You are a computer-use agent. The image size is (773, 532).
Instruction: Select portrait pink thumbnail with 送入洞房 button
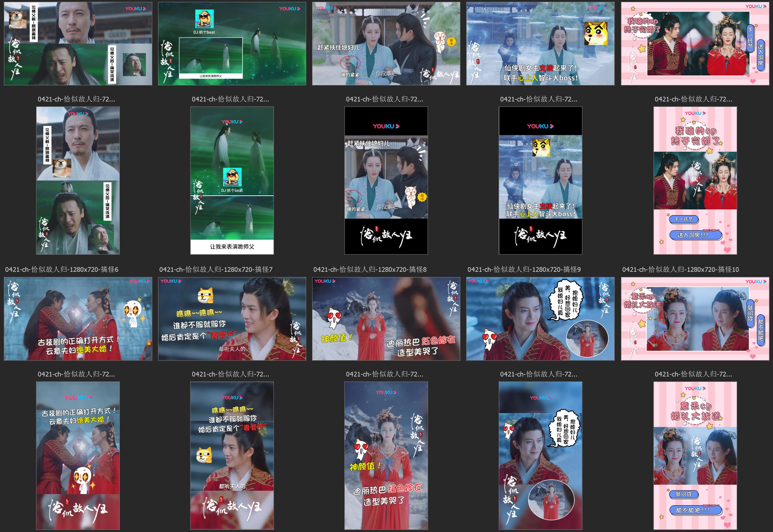coord(695,180)
